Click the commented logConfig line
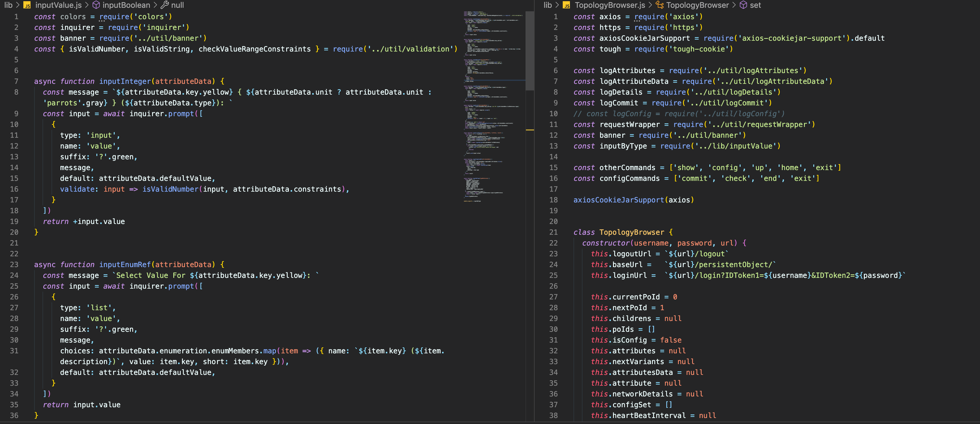Viewport: 980px width, 424px height. 679,113
